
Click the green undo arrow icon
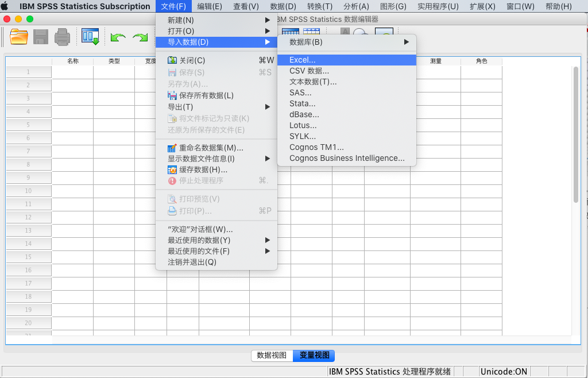(x=118, y=37)
